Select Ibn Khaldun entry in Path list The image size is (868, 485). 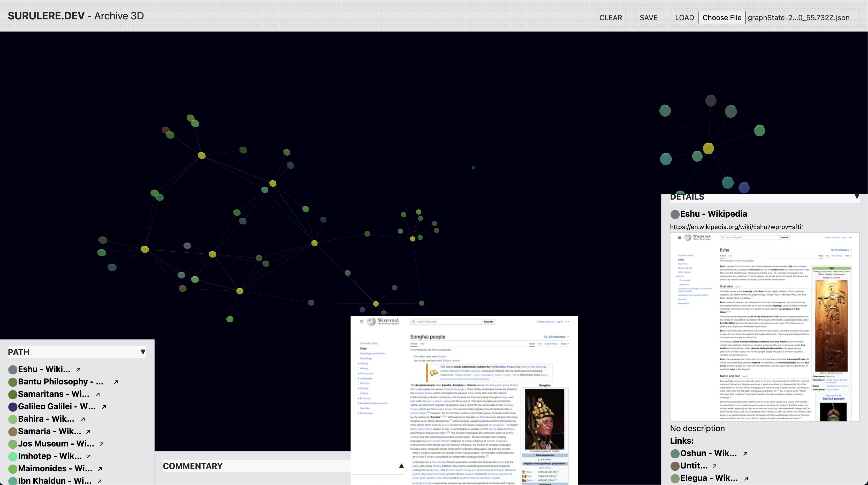point(54,481)
